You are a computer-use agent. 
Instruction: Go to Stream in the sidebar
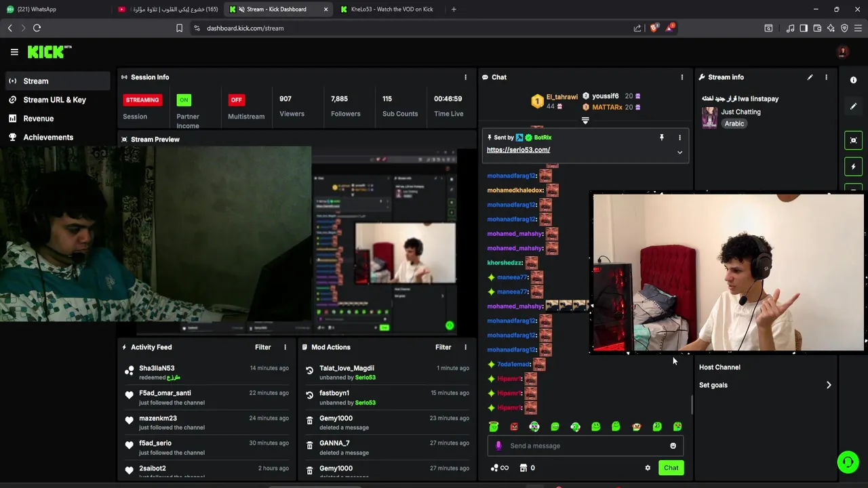[58, 81]
